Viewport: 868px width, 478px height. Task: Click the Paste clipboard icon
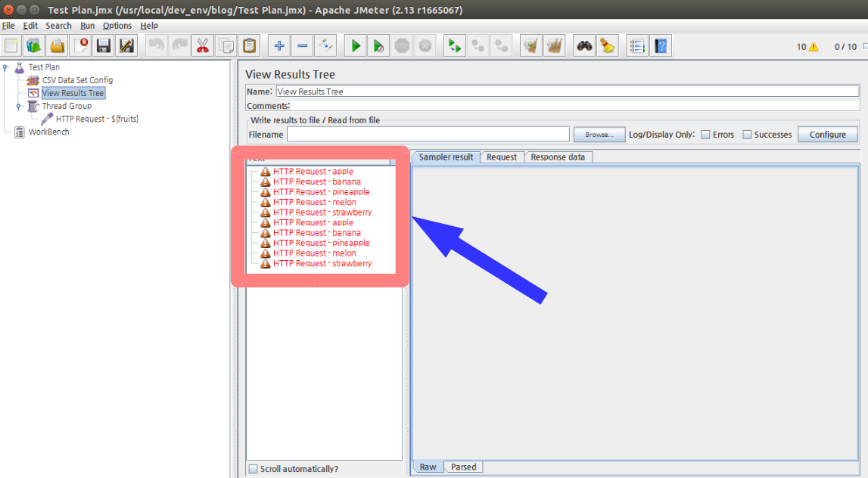[250, 45]
